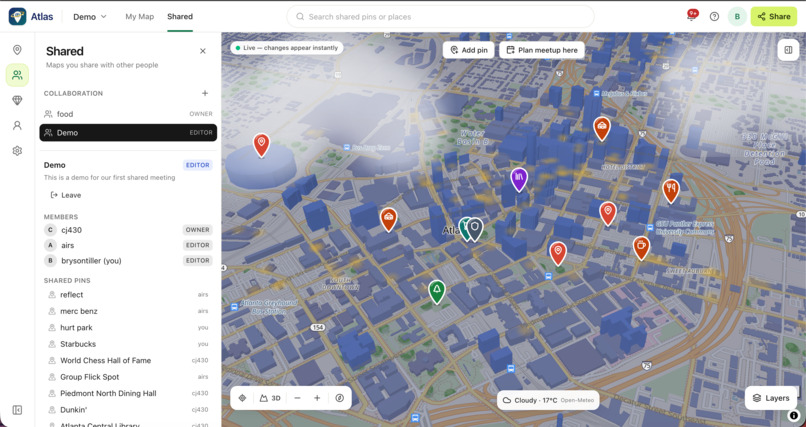Open the settings gear sidebar icon

pos(17,151)
